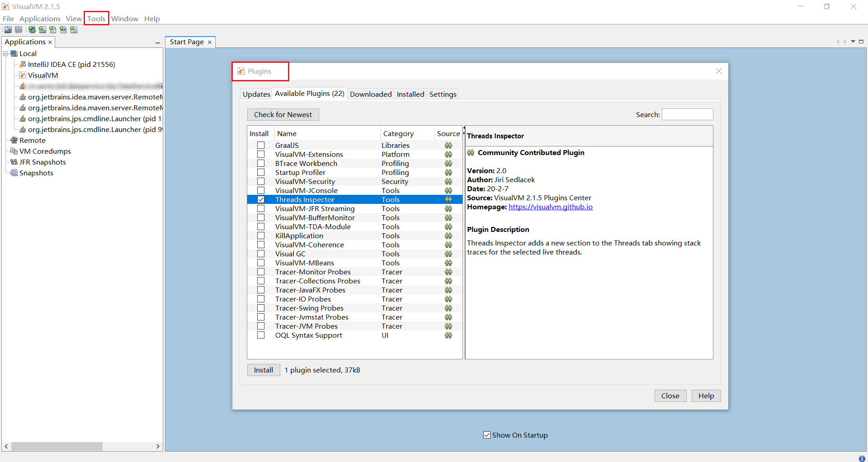Viewport: 868px width, 462px height.
Task: Open the visualvm.github.io homepage link
Action: (x=551, y=207)
